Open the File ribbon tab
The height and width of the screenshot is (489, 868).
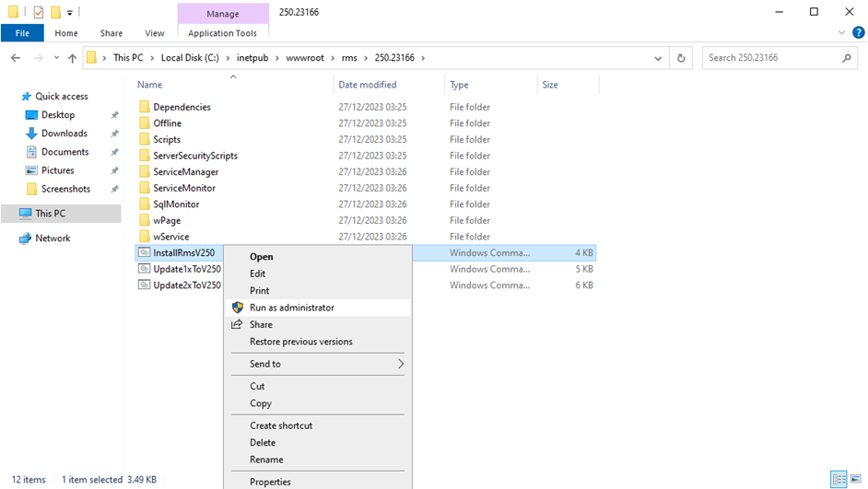tap(22, 33)
